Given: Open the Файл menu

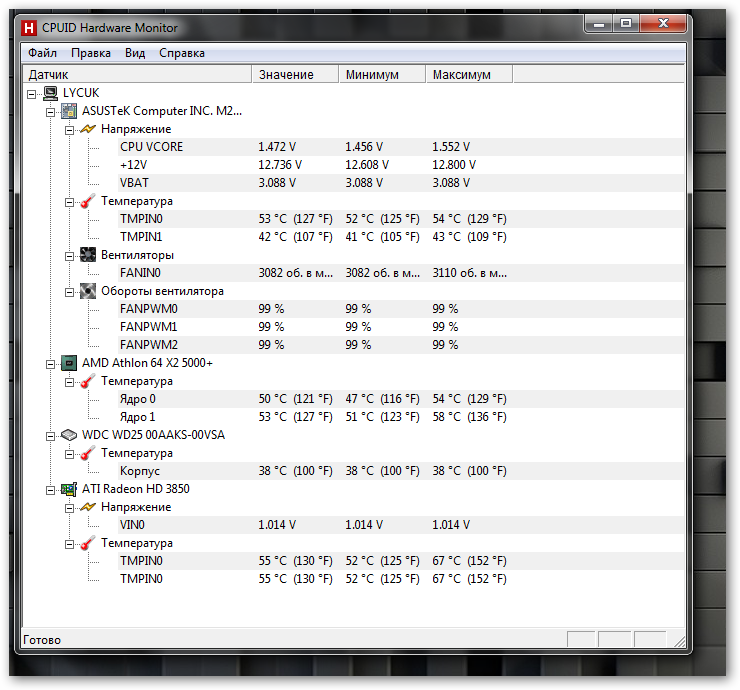Looking at the screenshot, I should point(42,53).
